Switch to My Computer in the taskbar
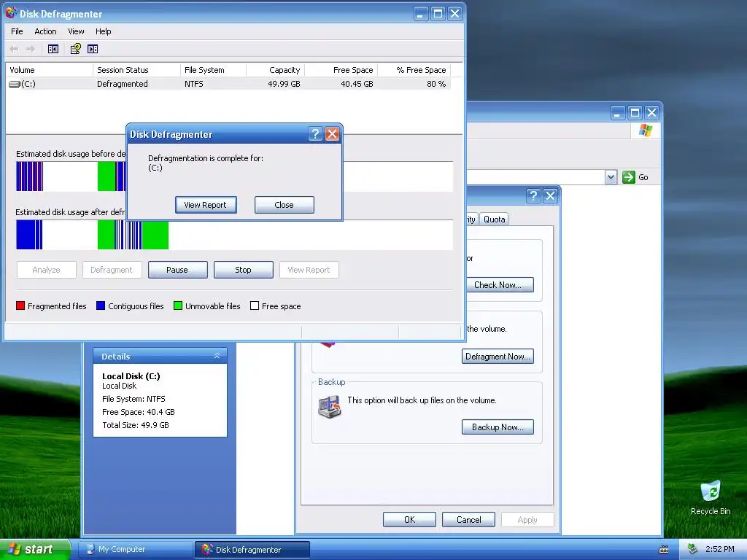The height and width of the screenshot is (560, 747). (136, 550)
